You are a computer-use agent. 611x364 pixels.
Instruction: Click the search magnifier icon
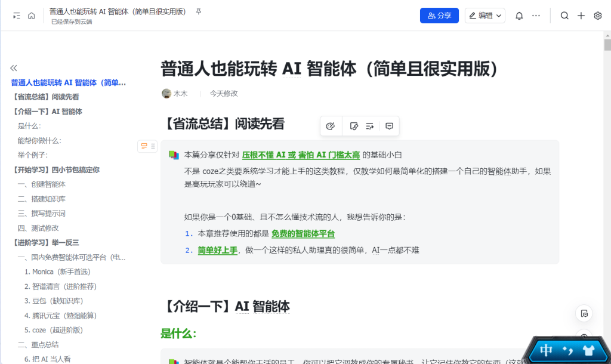click(x=564, y=16)
